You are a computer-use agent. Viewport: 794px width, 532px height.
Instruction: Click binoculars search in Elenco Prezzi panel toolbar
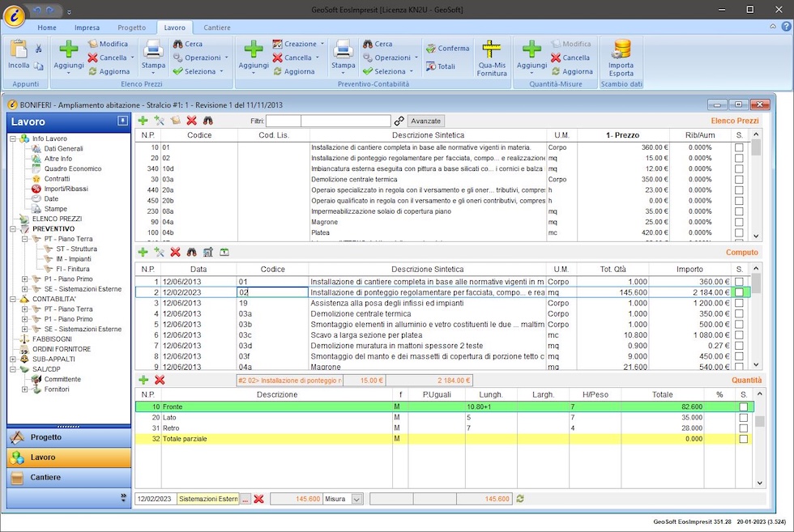pos(207,121)
